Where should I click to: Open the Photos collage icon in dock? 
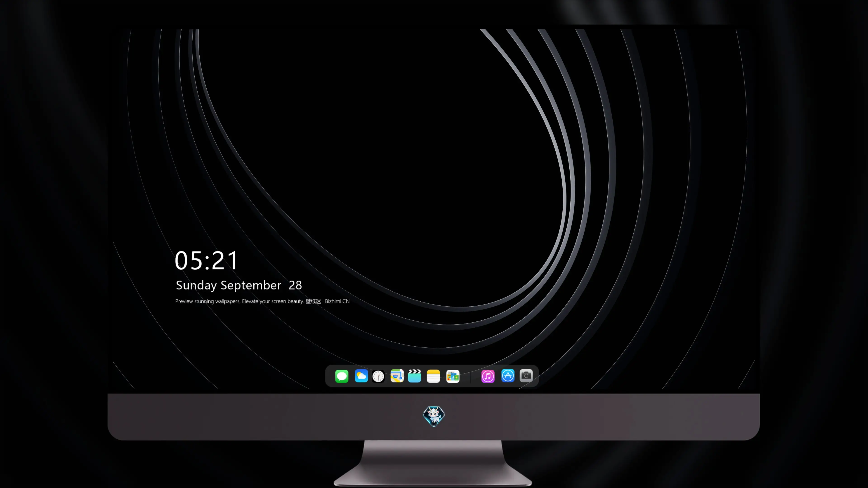(x=453, y=376)
